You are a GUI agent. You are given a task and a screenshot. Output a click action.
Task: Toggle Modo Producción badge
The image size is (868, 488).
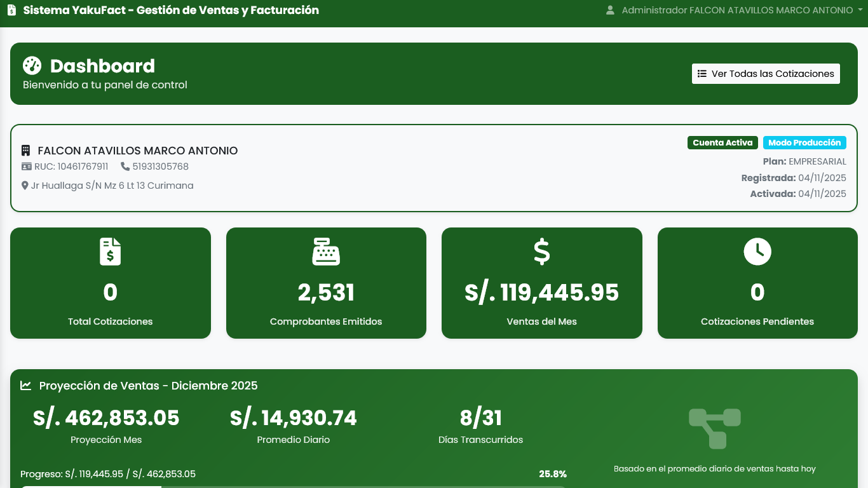coord(804,143)
